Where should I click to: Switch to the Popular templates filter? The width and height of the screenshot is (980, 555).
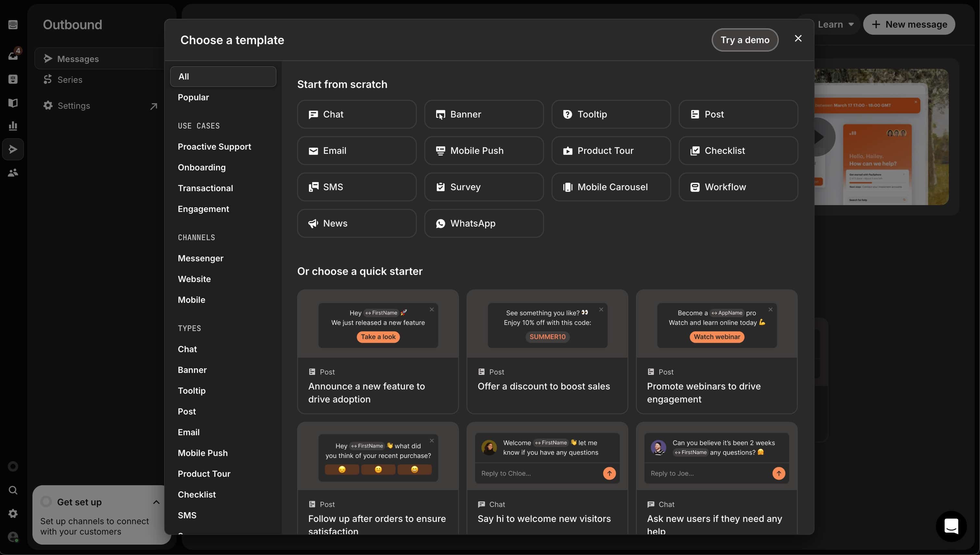coord(193,97)
